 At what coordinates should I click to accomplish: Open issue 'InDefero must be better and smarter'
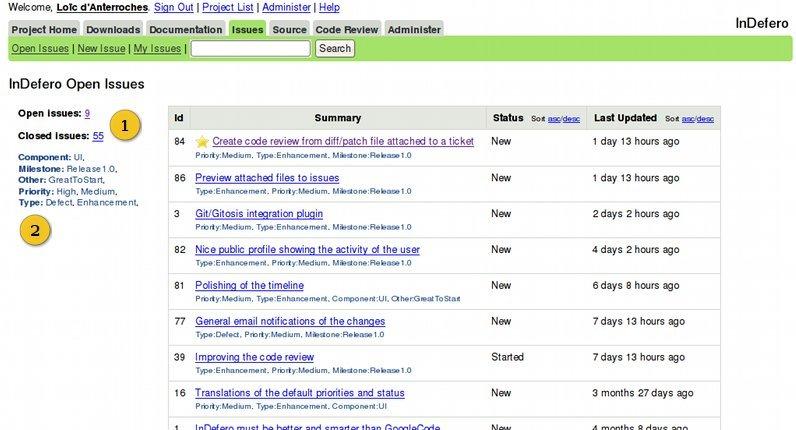[317, 426]
